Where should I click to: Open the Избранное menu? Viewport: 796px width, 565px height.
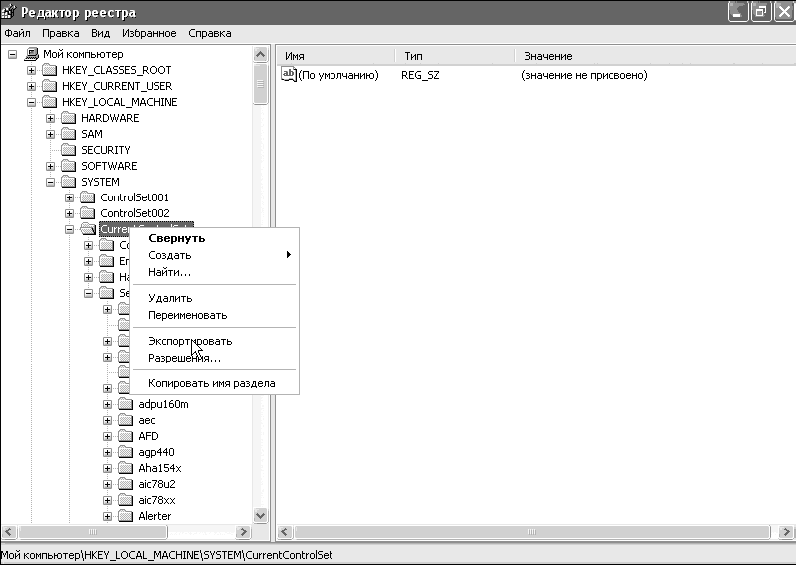[149, 33]
